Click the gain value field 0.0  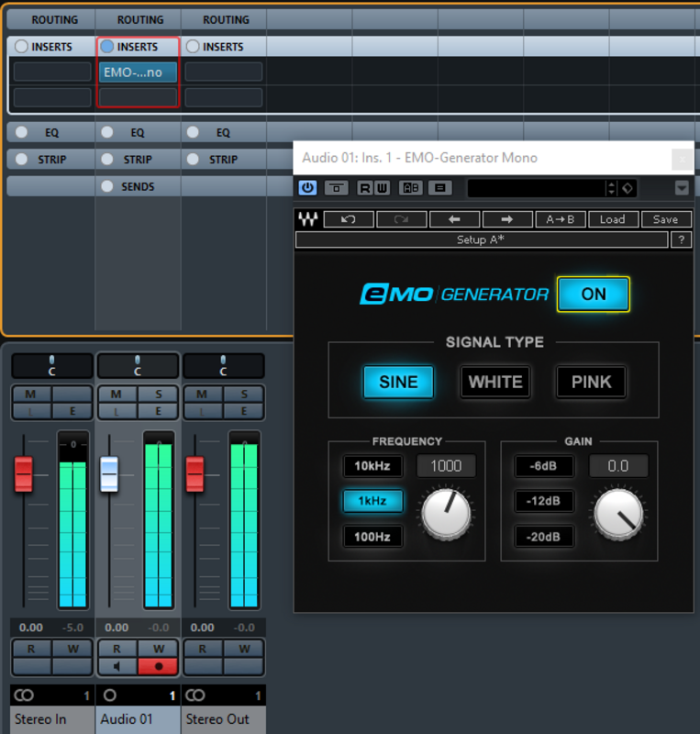pos(618,466)
